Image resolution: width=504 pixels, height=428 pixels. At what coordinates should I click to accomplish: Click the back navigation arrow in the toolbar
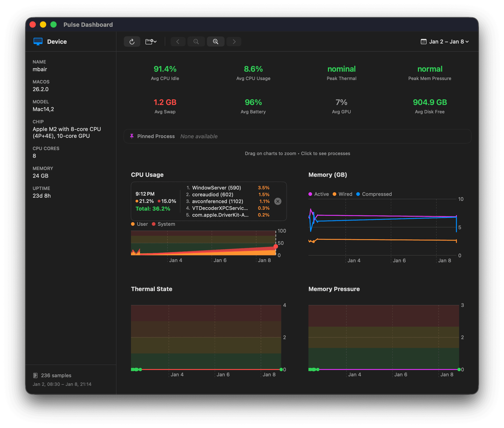(178, 41)
